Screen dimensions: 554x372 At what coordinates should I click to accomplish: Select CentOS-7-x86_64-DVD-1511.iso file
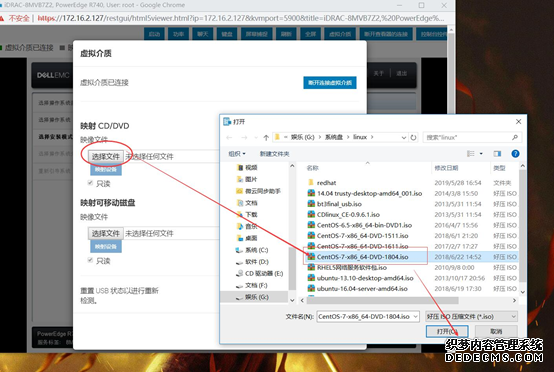[x=362, y=235]
